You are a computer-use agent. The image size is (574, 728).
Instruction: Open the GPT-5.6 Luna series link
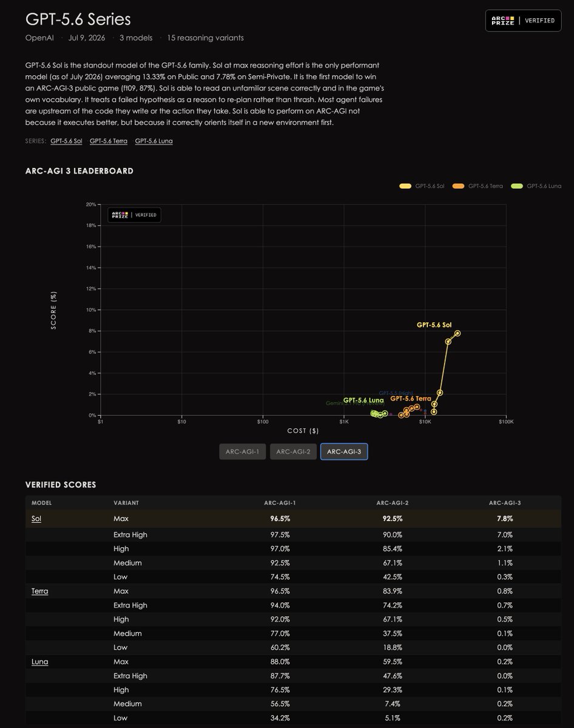(154, 141)
